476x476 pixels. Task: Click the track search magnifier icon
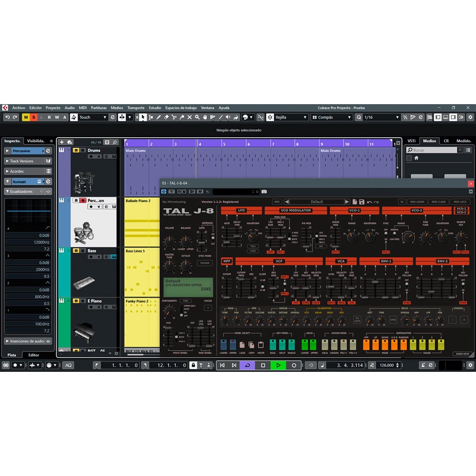115,142
